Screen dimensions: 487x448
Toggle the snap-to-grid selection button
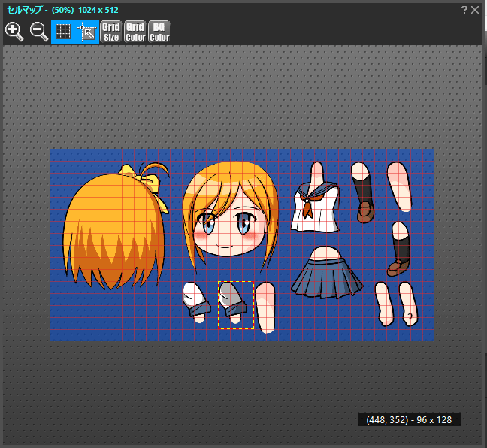click(87, 32)
